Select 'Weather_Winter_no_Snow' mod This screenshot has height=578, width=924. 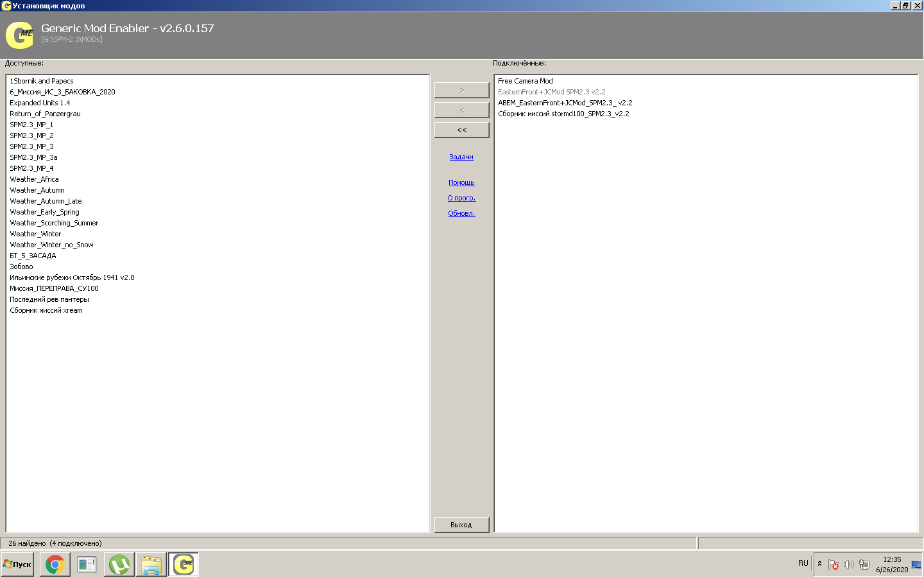[x=51, y=245]
